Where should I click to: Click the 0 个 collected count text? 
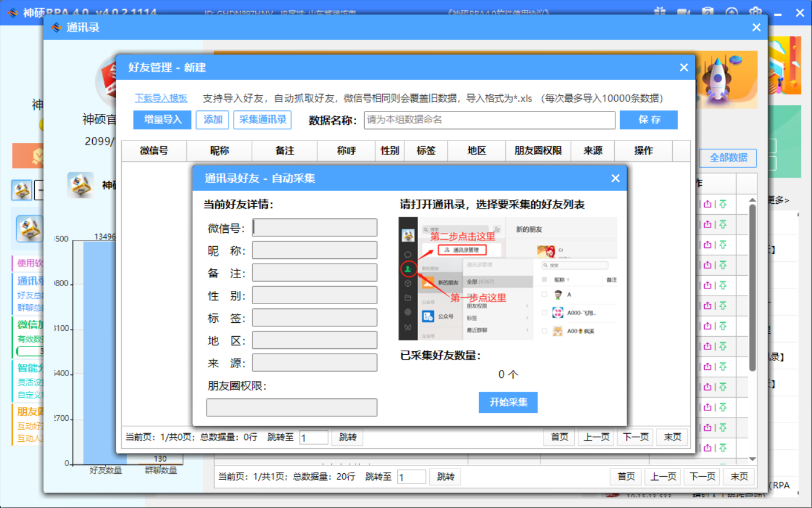508,374
